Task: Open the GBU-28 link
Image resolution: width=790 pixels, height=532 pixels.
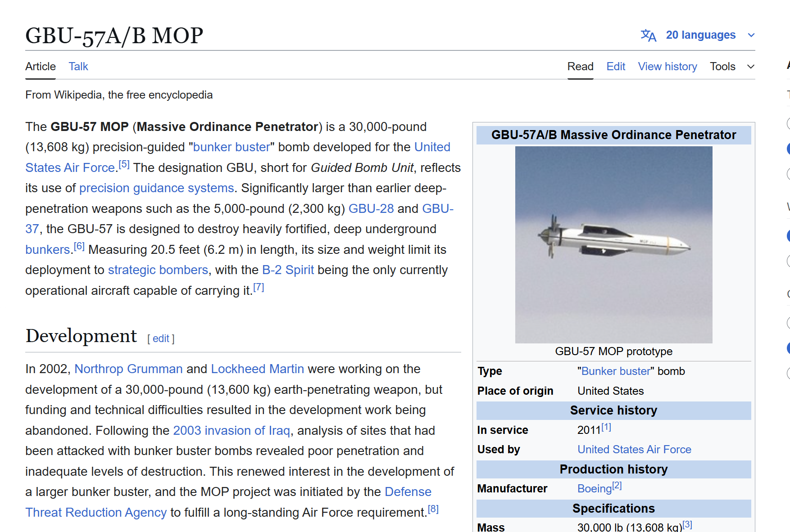Action: point(371,209)
